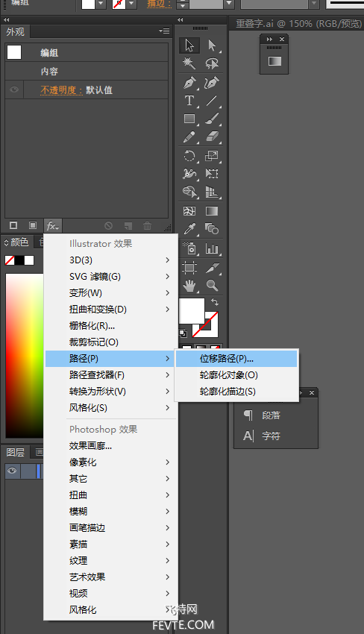Select the Hand tool

click(x=189, y=286)
